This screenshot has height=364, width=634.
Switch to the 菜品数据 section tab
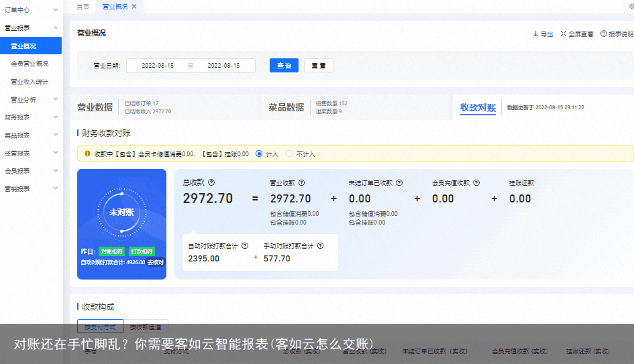coord(286,107)
